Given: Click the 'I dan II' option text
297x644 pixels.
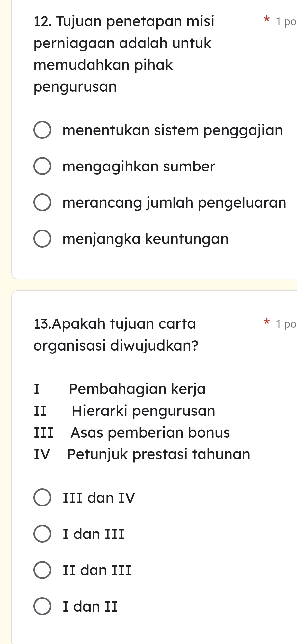Looking at the screenshot, I should point(90,606).
